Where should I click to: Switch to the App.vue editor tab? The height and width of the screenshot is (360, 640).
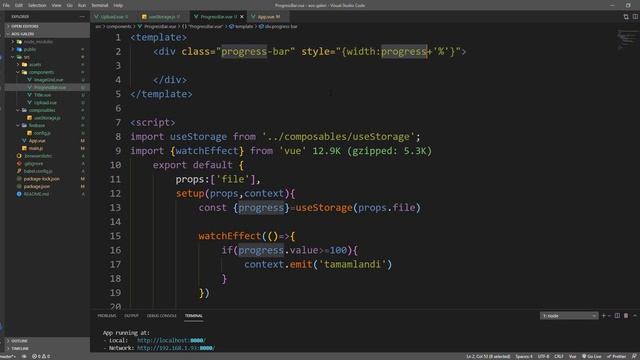click(268, 17)
